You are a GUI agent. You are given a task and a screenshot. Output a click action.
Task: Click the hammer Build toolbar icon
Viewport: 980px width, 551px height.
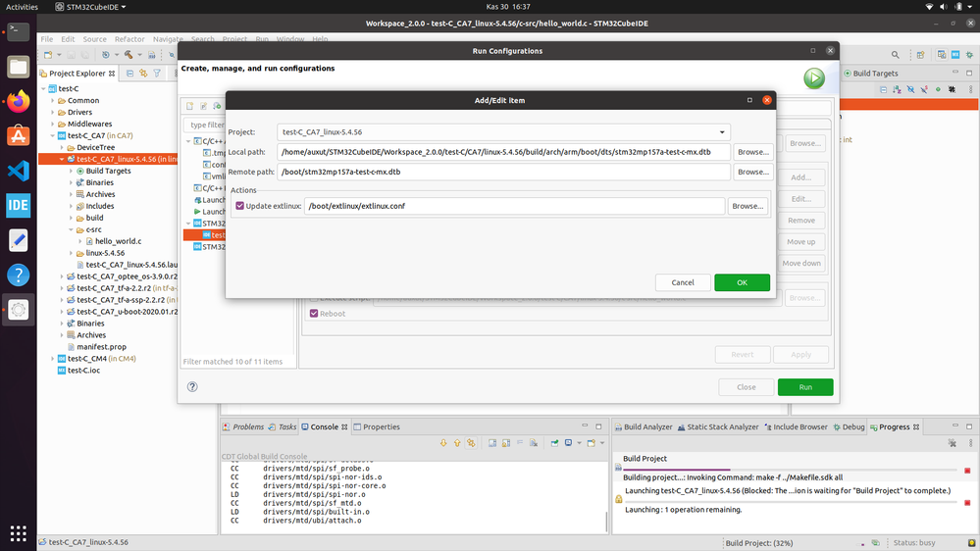(129, 55)
